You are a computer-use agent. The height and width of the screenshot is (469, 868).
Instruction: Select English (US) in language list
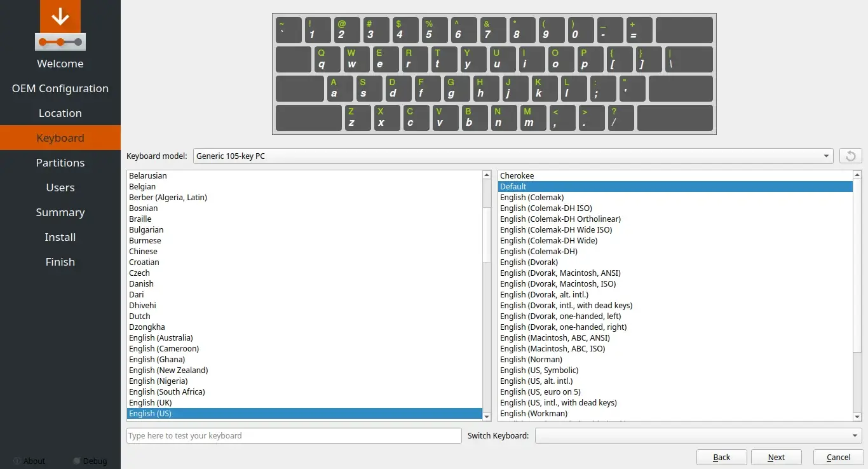305,413
